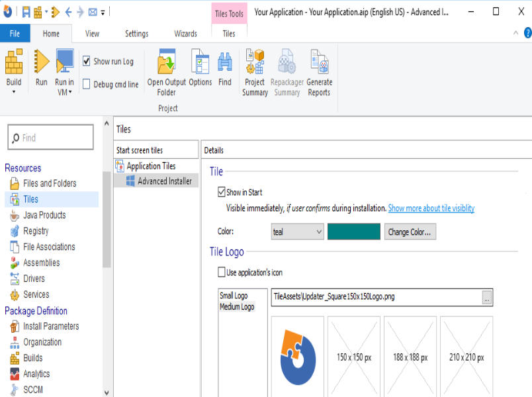Click the Build icon in the ribbon
Viewport: 532px width, 397px height.
click(x=14, y=62)
